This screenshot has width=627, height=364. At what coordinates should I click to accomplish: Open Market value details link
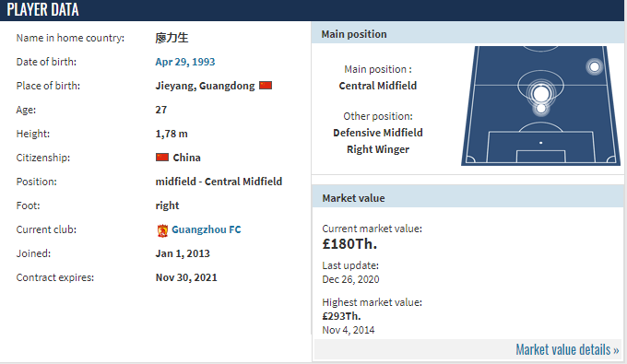567,349
